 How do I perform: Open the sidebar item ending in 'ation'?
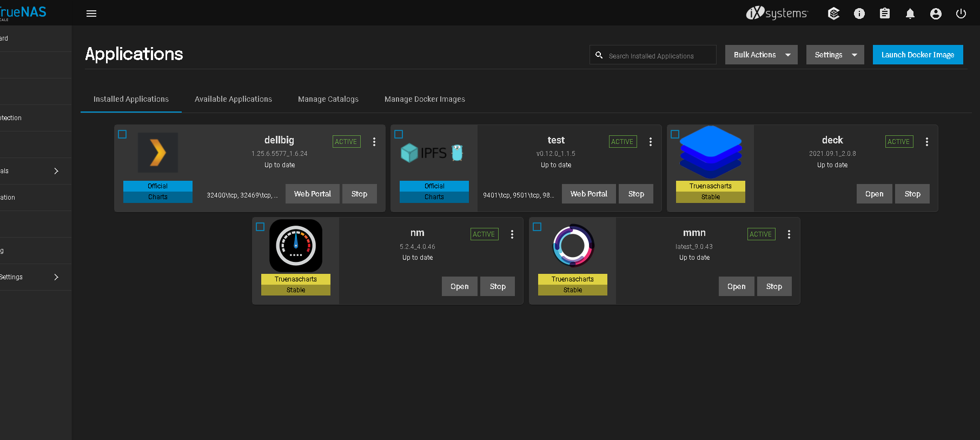36,198
